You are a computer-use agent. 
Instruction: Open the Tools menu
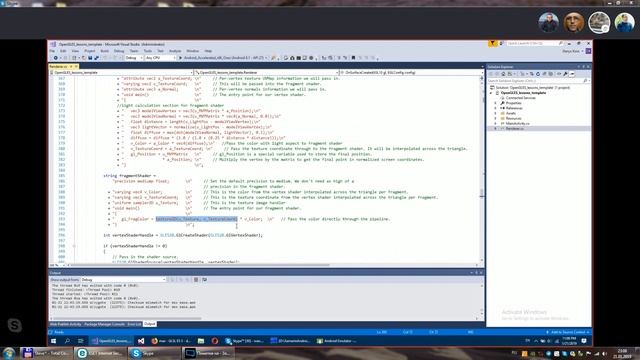click(148, 51)
